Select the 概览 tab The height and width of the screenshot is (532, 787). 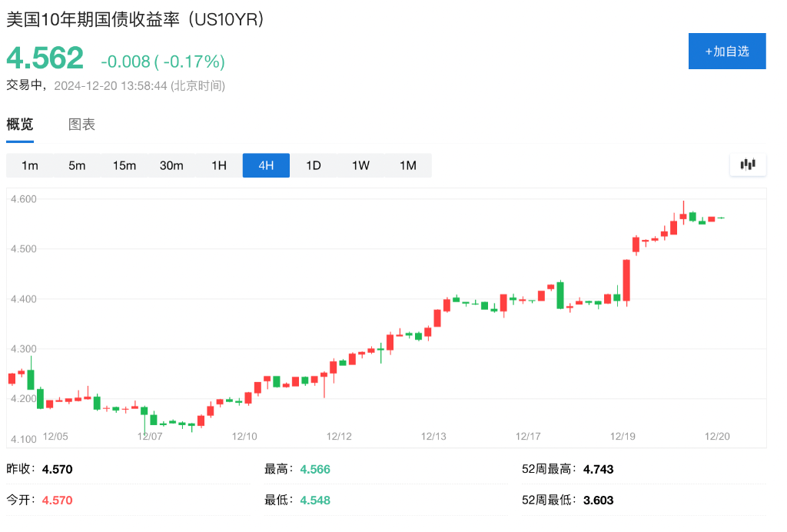pyautogui.click(x=18, y=124)
